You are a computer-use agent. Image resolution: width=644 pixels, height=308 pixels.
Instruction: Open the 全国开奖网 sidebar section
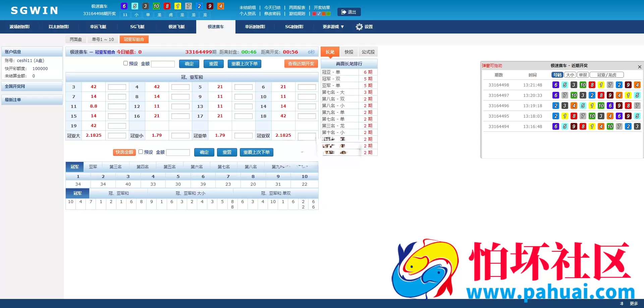click(x=32, y=86)
